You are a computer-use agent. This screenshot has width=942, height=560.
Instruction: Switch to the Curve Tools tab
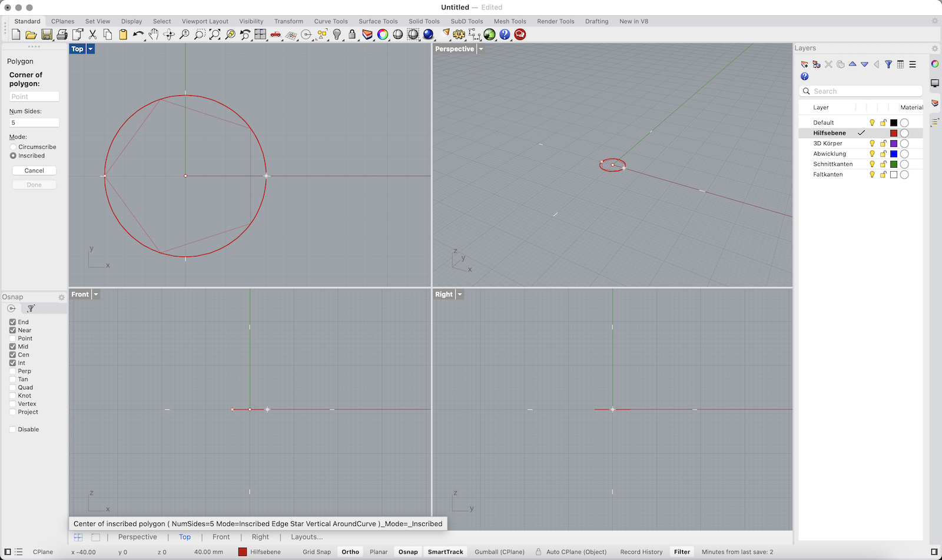331,21
